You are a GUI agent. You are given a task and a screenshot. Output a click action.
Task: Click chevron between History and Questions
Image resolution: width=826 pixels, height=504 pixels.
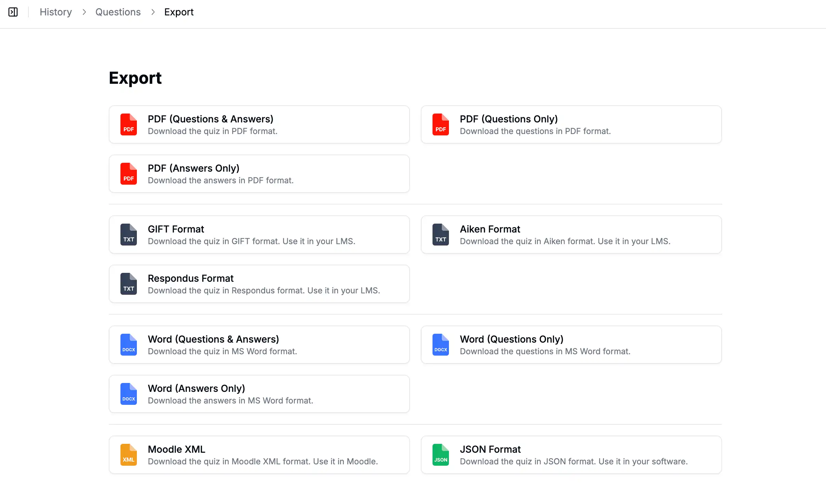tap(84, 12)
